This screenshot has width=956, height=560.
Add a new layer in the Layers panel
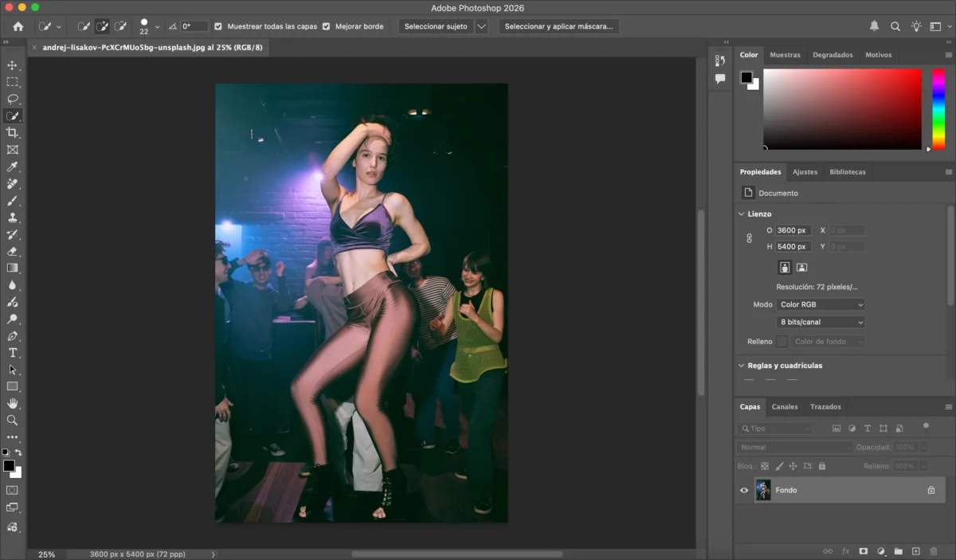[915, 550]
